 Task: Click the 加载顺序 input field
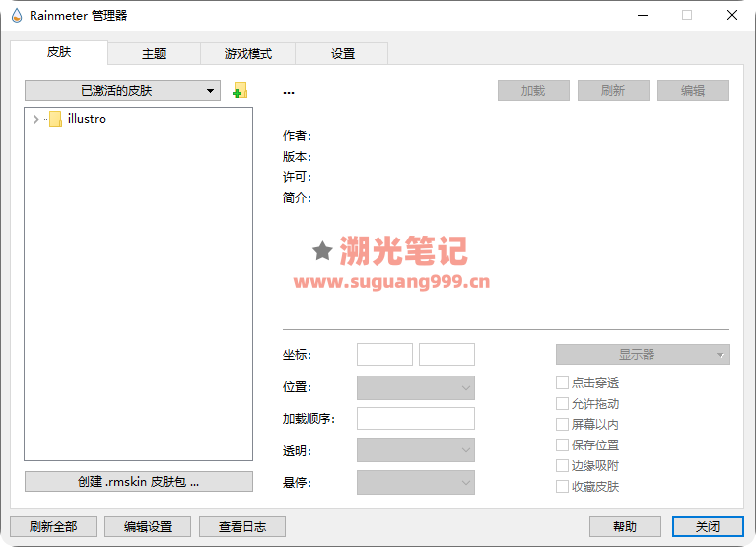pyautogui.click(x=416, y=418)
